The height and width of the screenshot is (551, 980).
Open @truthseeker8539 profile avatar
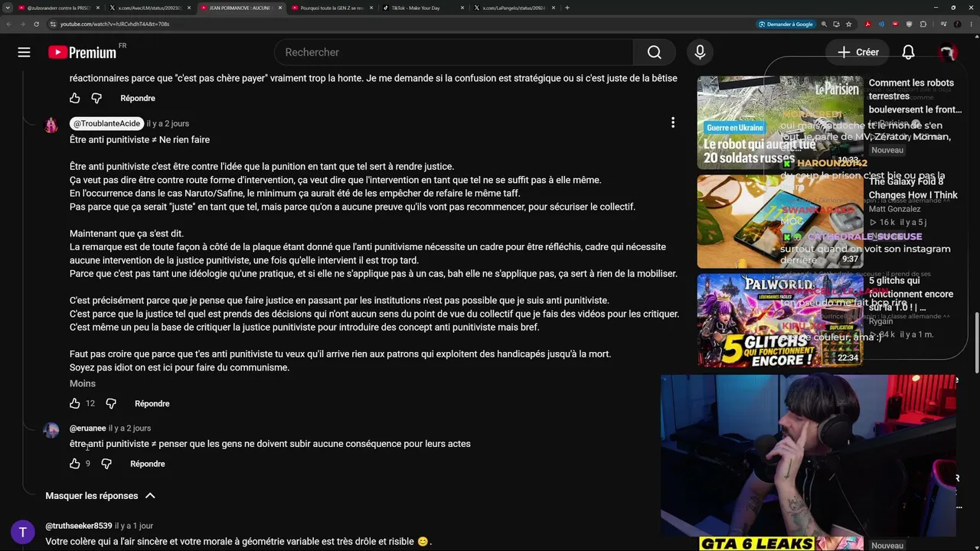(23, 532)
